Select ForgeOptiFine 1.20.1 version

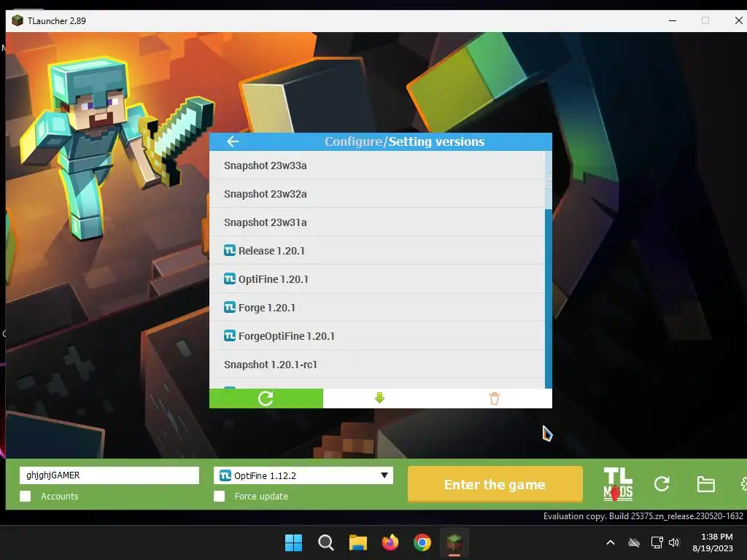(x=377, y=336)
